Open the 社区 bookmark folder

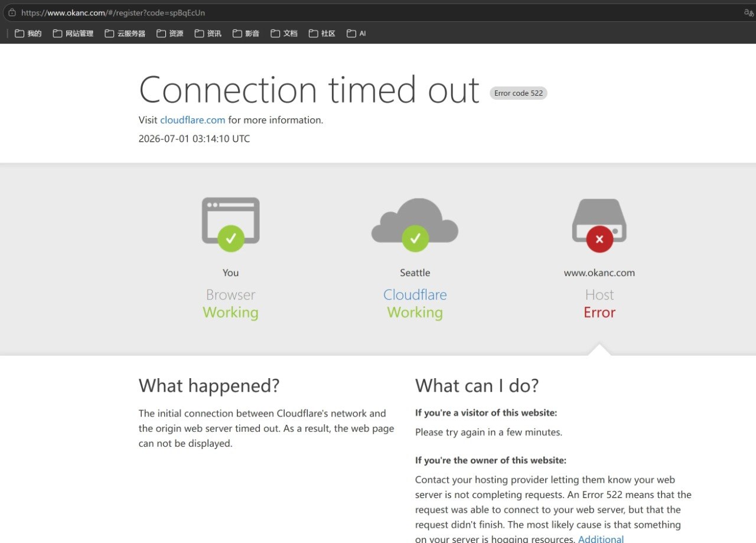click(322, 34)
